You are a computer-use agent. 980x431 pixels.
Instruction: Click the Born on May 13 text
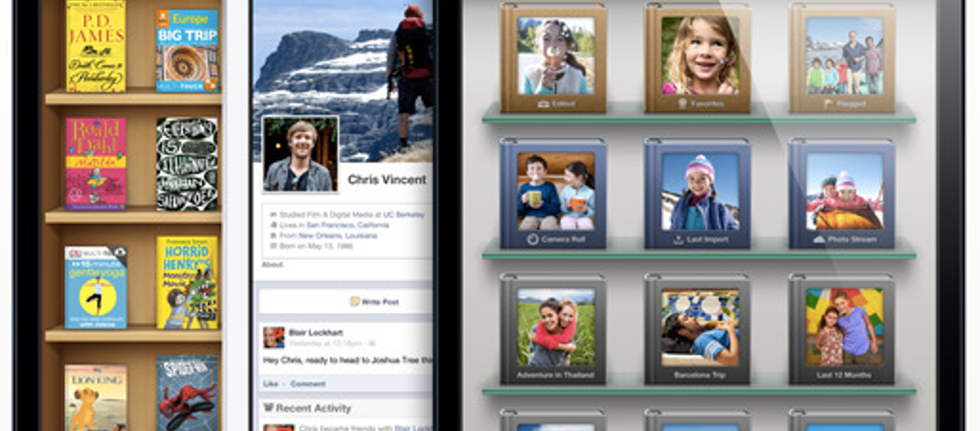[x=315, y=246]
